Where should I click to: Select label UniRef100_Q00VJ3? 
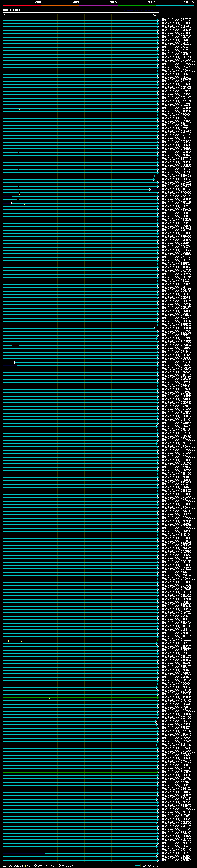click(x=177, y=206)
